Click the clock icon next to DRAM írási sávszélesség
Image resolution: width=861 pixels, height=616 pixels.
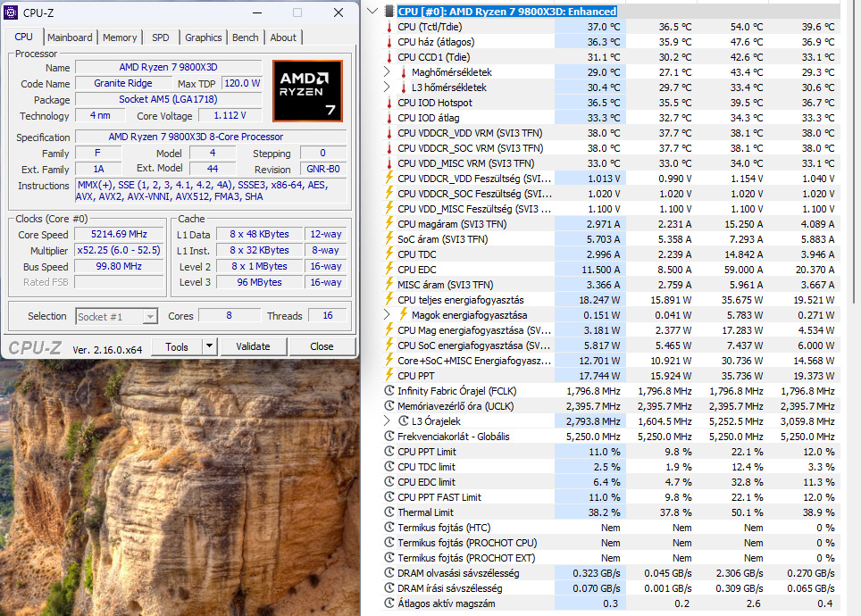(390, 588)
